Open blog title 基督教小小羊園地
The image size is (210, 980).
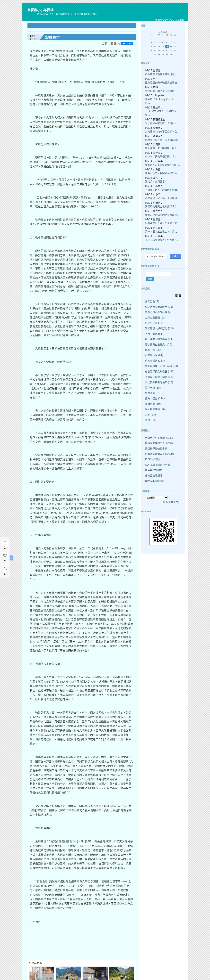tap(40, 10)
